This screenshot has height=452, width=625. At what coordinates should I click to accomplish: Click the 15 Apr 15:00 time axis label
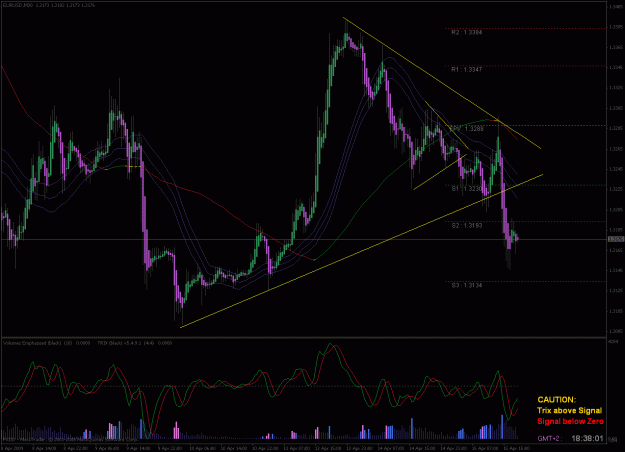[x=517, y=448]
